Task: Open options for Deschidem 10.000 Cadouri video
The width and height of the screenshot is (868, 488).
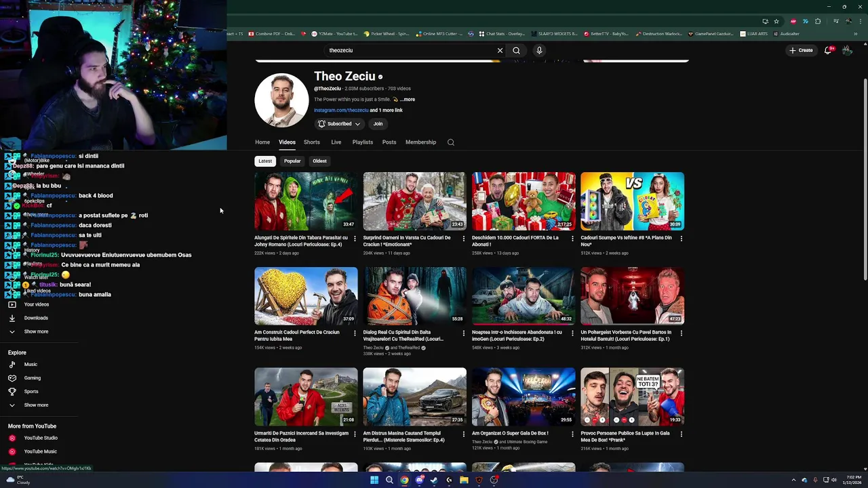Action: click(x=572, y=239)
